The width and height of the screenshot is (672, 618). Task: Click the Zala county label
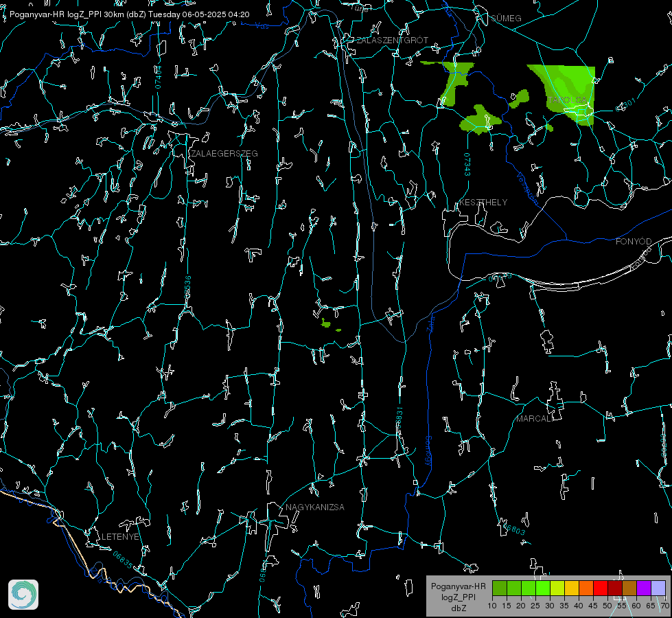[x=430, y=323]
